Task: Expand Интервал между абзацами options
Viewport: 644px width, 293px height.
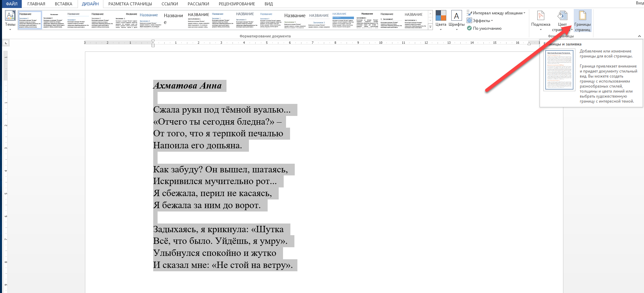Action: click(x=496, y=13)
